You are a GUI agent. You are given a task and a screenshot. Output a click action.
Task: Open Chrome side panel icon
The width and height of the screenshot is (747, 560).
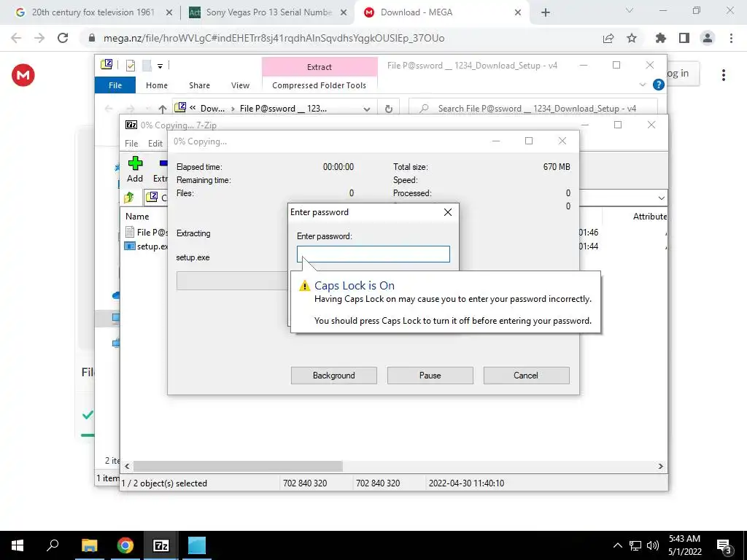click(x=684, y=38)
